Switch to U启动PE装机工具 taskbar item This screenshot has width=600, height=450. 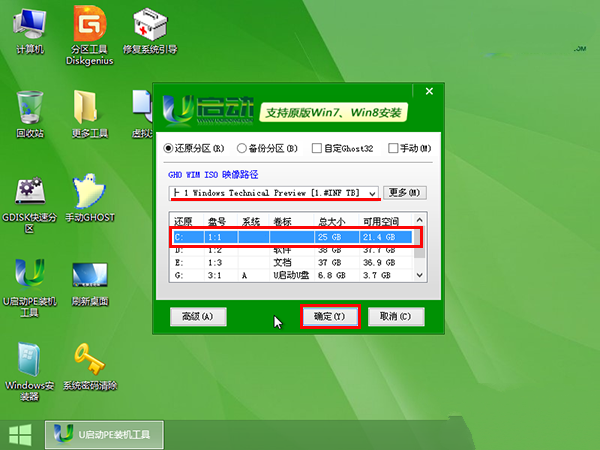pyautogui.click(x=104, y=433)
